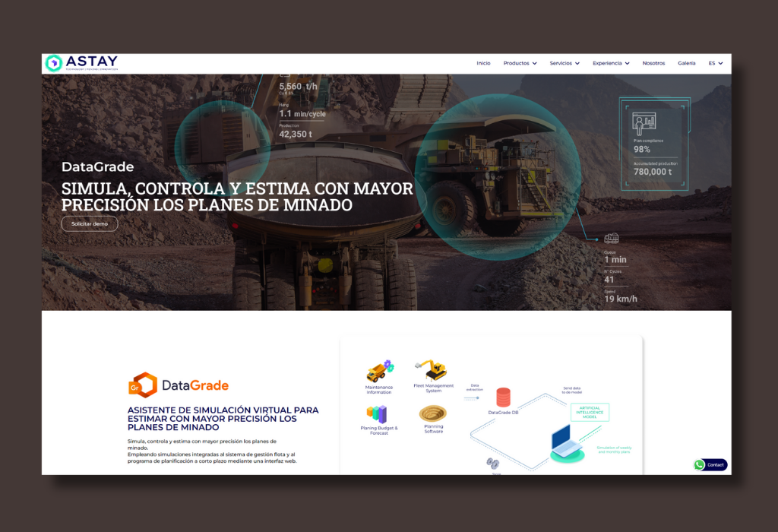Click the Maintenance Information truck icon
Image resolution: width=778 pixels, height=532 pixels.
379,370
